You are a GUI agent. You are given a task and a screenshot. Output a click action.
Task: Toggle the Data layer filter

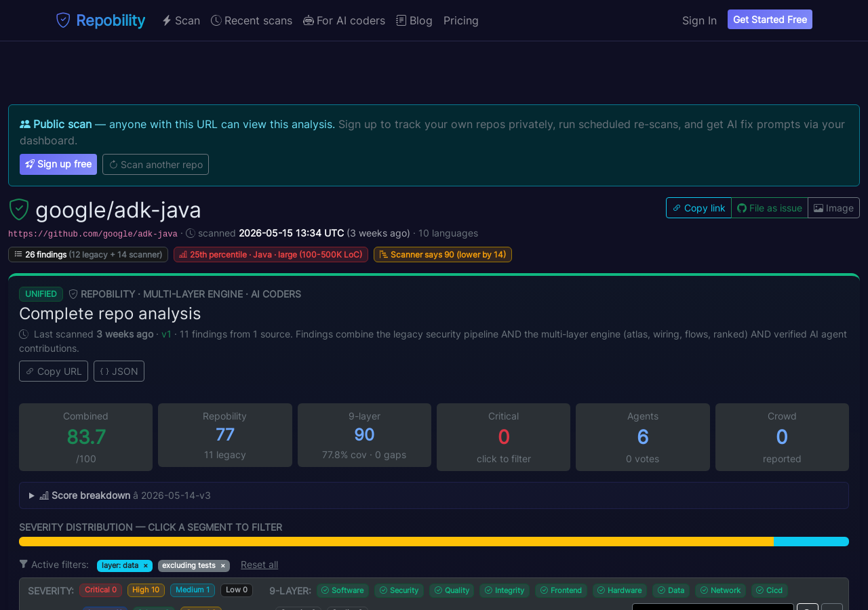pos(671,591)
